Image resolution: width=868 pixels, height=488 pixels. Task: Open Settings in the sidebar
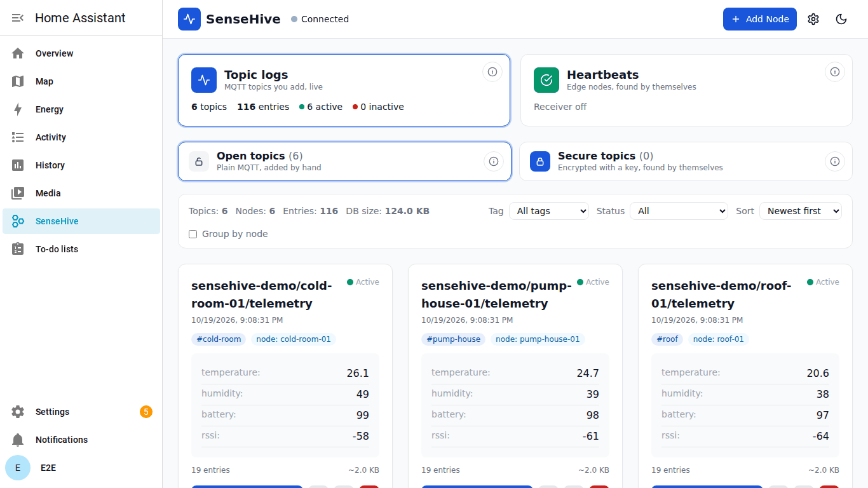pos(81,412)
